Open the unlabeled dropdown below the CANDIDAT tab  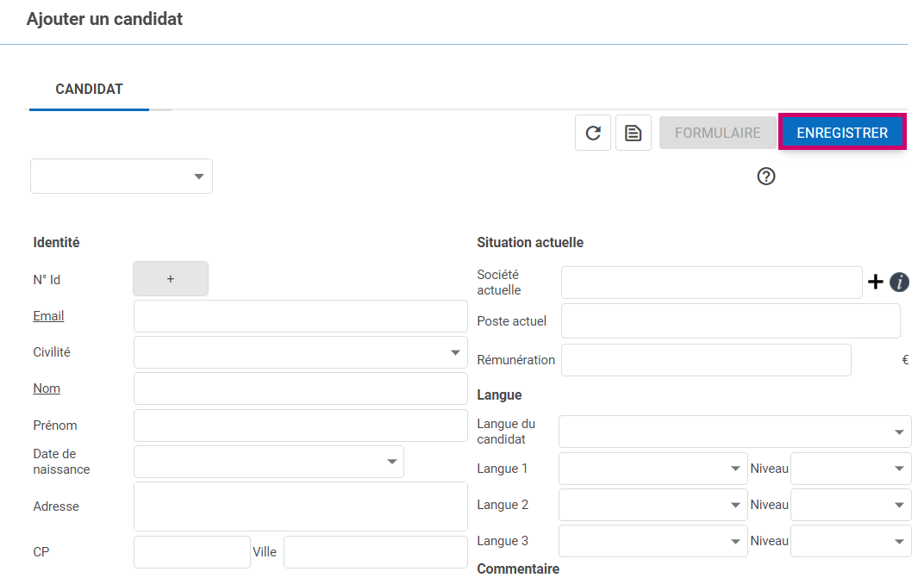click(122, 176)
